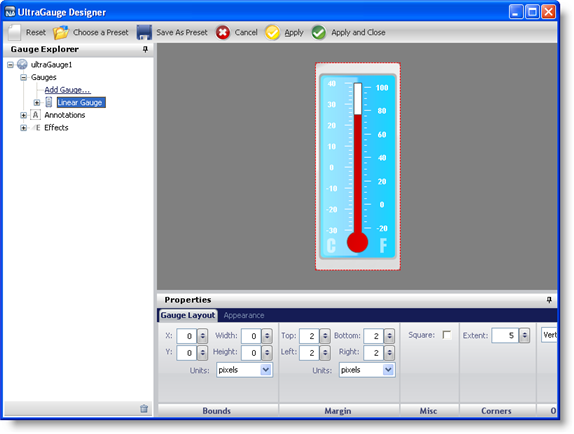Click the thermometer gauge preview
Screen dimensions: 574x434
(x=358, y=167)
